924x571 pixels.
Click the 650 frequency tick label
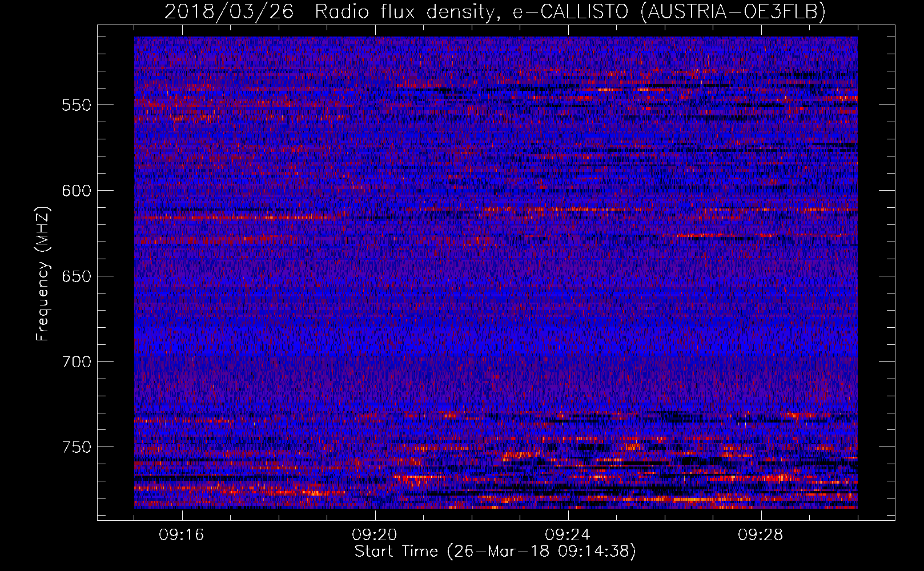click(77, 276)
